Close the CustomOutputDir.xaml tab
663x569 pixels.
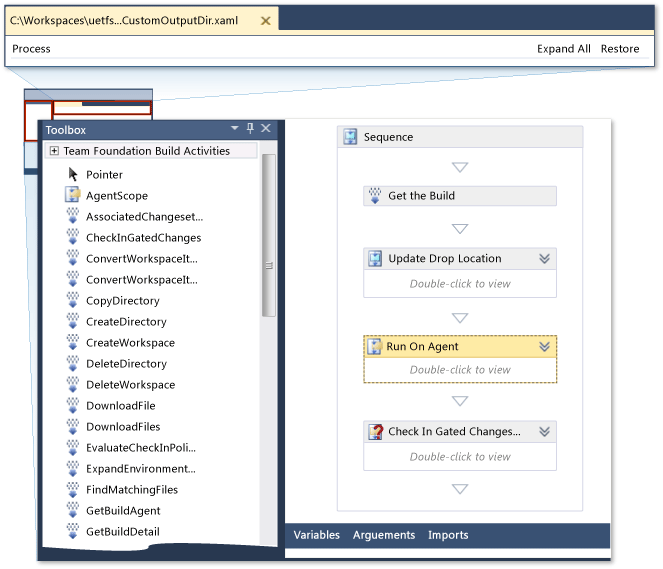pyautogui.click(x=266, y=21)
